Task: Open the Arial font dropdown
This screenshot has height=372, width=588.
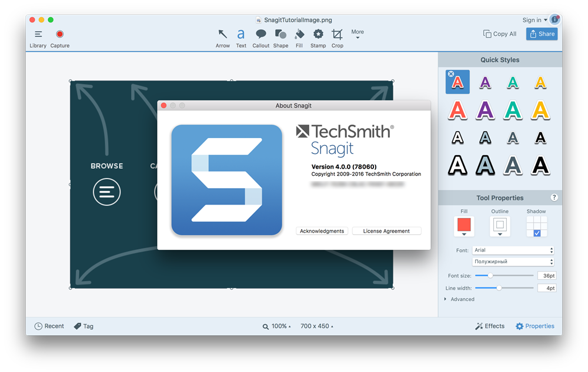Action: point(513,250)
